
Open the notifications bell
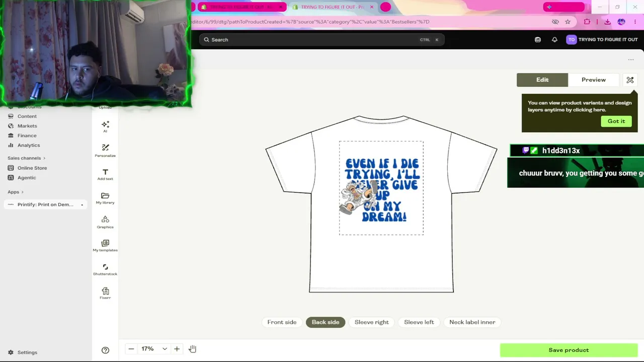pyautogui.click(x=554, y=40)
